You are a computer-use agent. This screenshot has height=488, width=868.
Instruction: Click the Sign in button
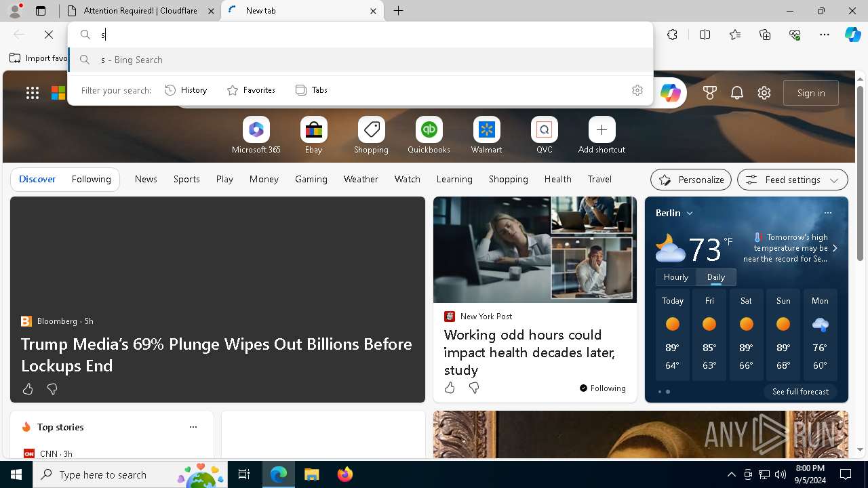811,93
